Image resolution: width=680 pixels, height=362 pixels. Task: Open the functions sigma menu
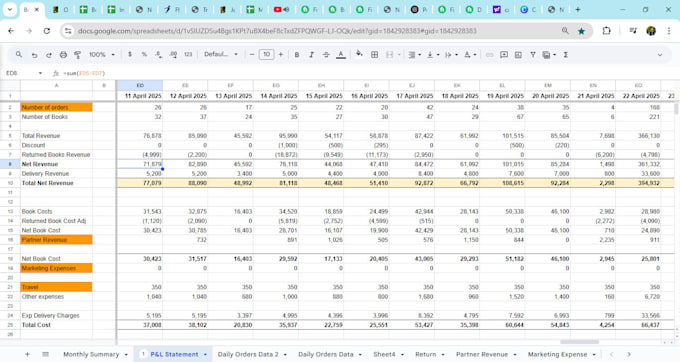coord(566,55)
